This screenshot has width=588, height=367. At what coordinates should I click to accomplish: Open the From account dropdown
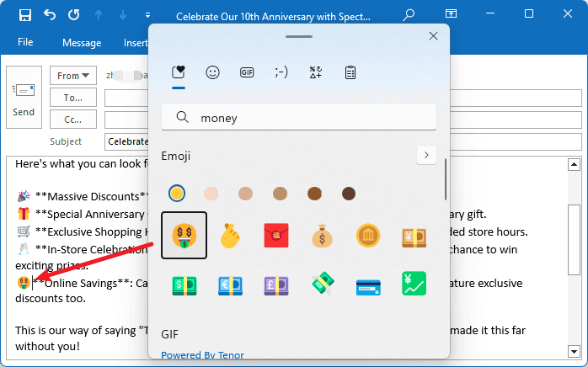tap(73, 76)
